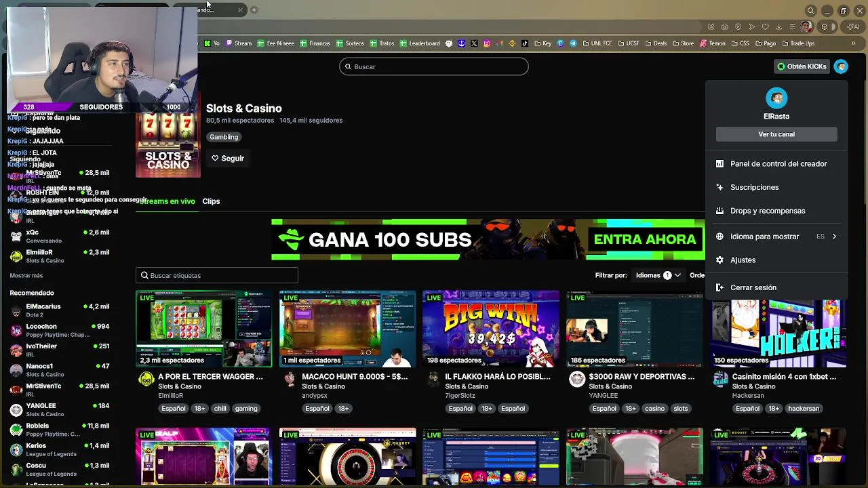Click the globe icon beside Idioma para mostrar
The width and height of the screenshot is (868, 488).
click(x=720, y=237)
